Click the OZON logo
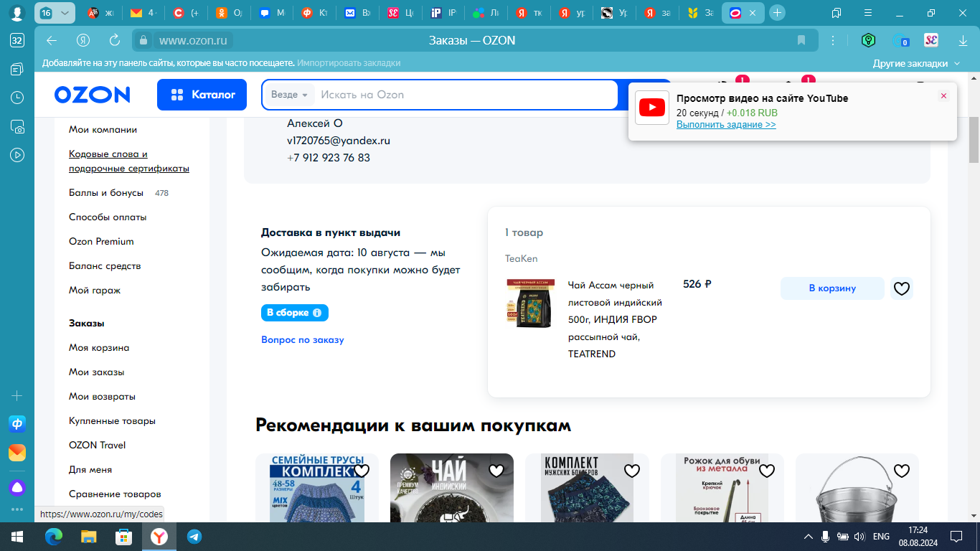 92,95
